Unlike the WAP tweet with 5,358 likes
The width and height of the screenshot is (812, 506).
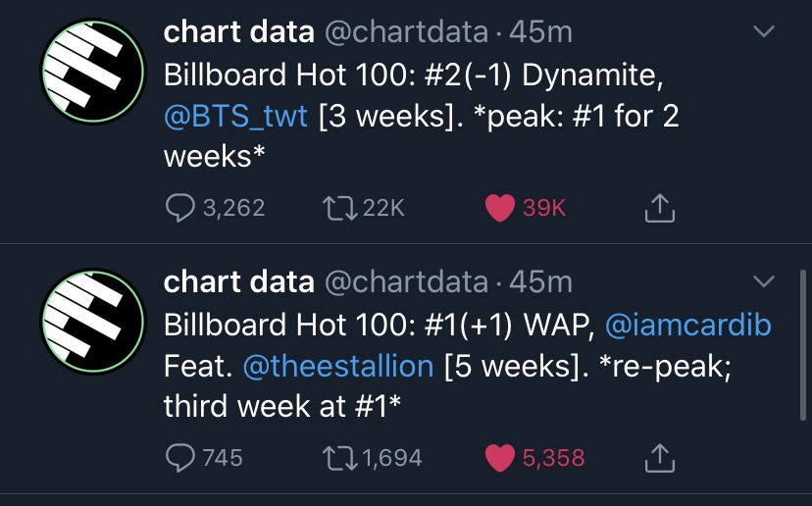[500, 458]
